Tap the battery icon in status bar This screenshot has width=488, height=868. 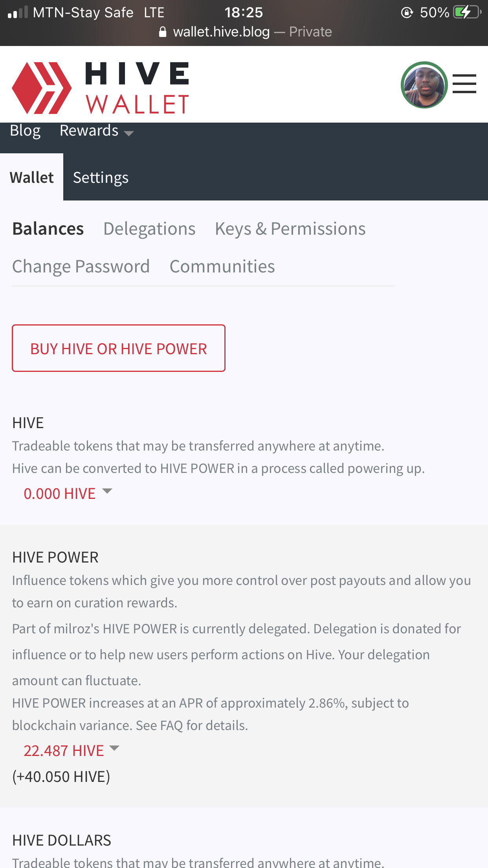click(x=467, y=12)
